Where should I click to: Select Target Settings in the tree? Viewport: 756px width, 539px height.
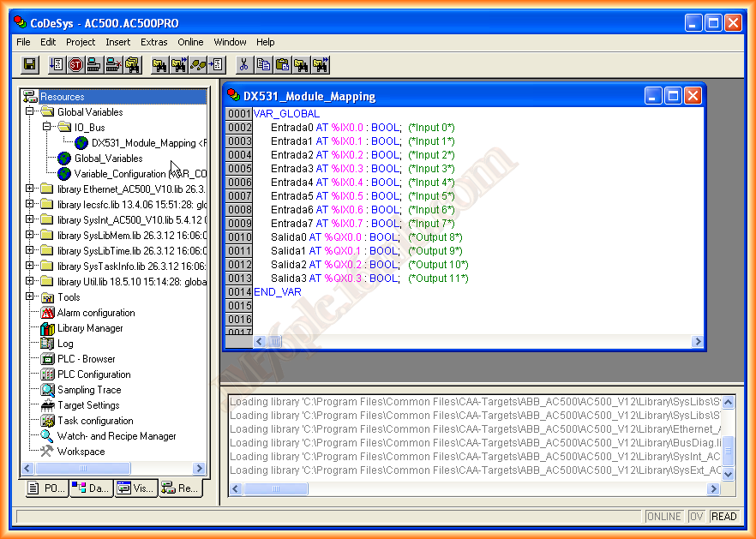tap(87, 405)
